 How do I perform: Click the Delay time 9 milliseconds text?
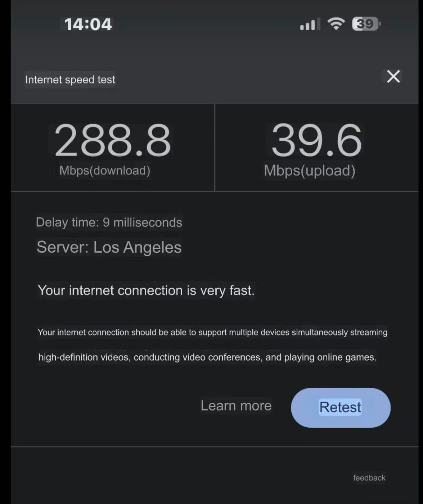(109, 222)
